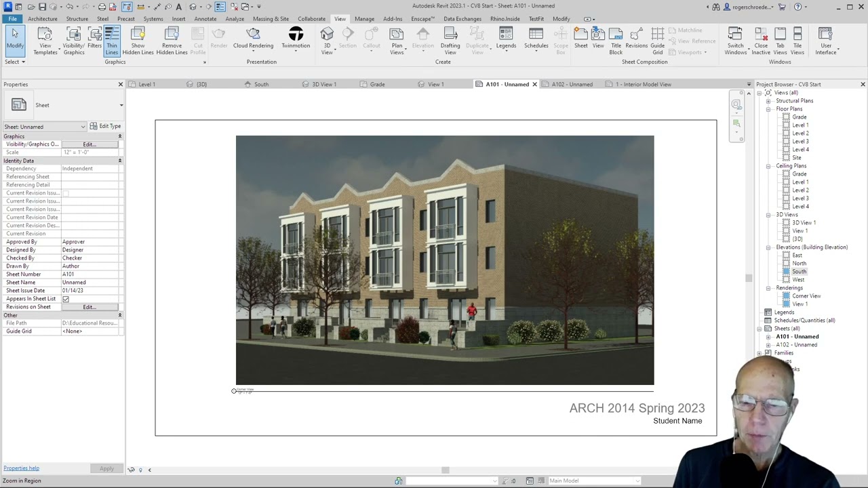
Task: Open the Select dropdown under Modify
Action: [15, 62]
